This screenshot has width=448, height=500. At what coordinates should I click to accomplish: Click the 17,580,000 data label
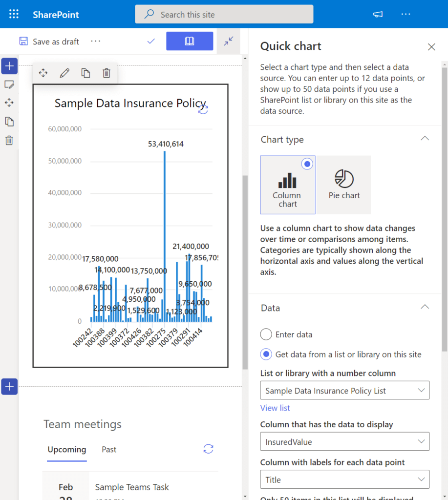point(100,259)
